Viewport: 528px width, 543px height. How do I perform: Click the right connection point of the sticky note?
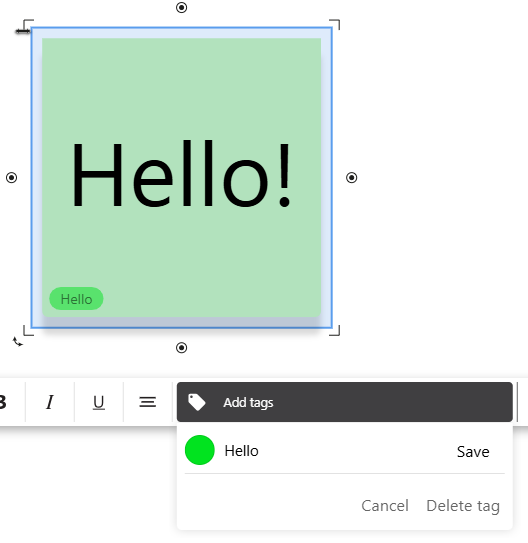click(x=351, y=178)
